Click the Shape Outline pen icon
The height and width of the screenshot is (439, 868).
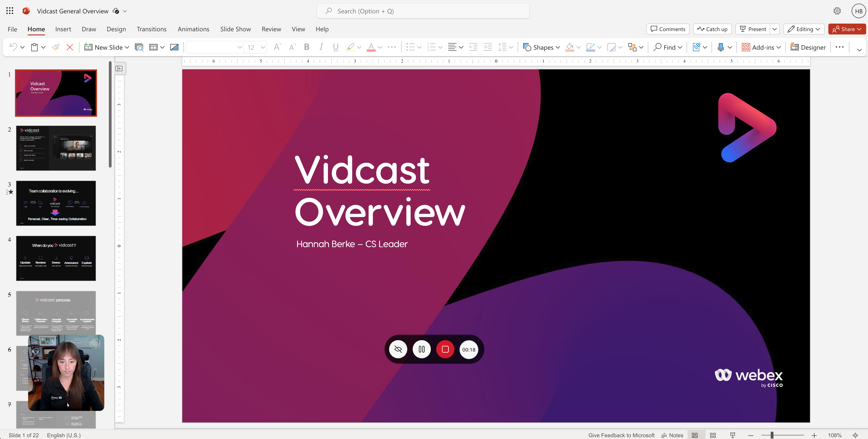pos(590,47)
